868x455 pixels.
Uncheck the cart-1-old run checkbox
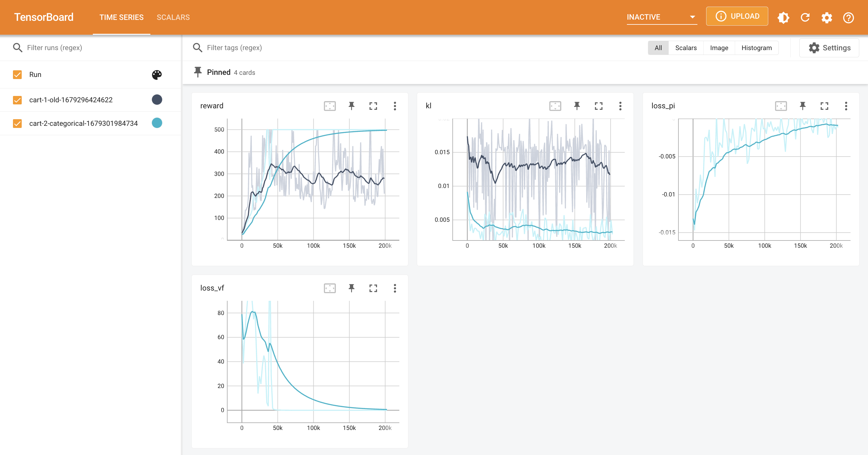[17, 100]
